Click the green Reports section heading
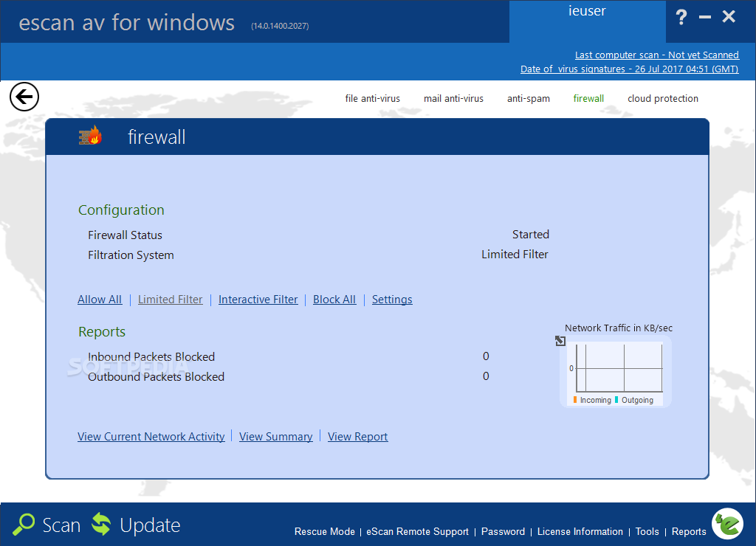The width and height of the screenshot is (756, 546). (x=102, y=331)
